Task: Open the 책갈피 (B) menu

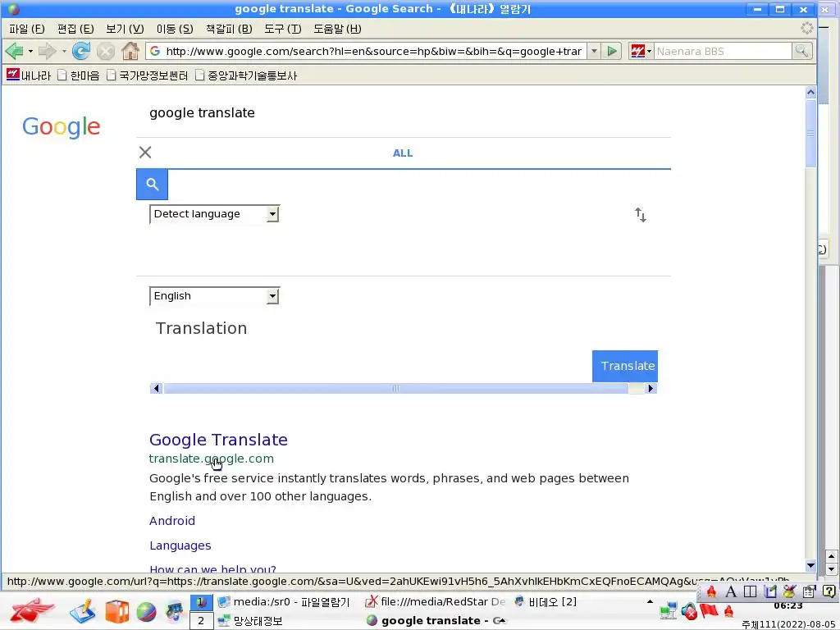Action: 229,29
